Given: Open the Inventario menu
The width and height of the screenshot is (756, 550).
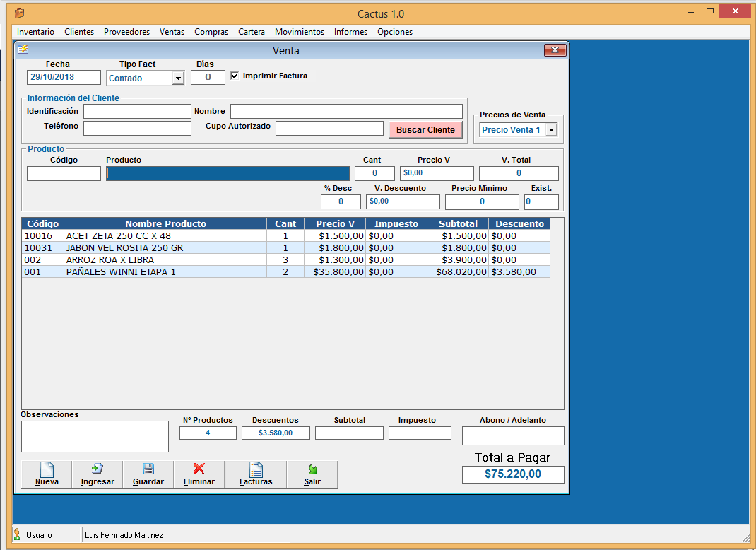Looking at the screenshot, I should pos(35,32).
